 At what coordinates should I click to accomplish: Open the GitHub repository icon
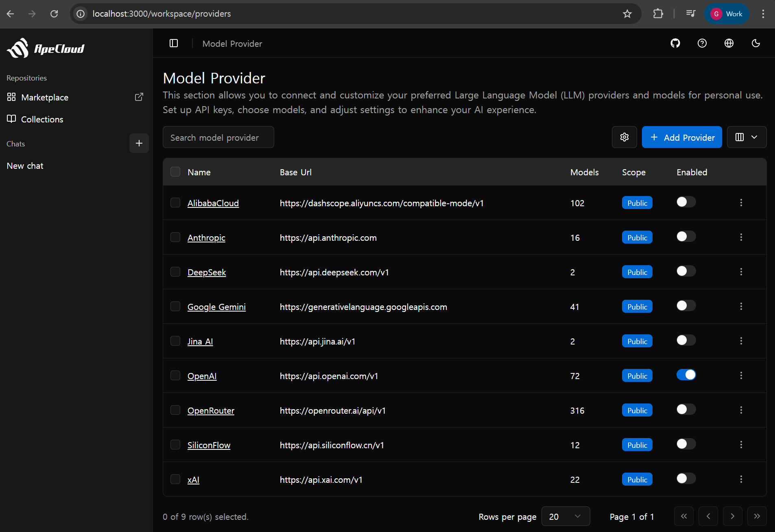pyautogui.click(x=675, y=43)
